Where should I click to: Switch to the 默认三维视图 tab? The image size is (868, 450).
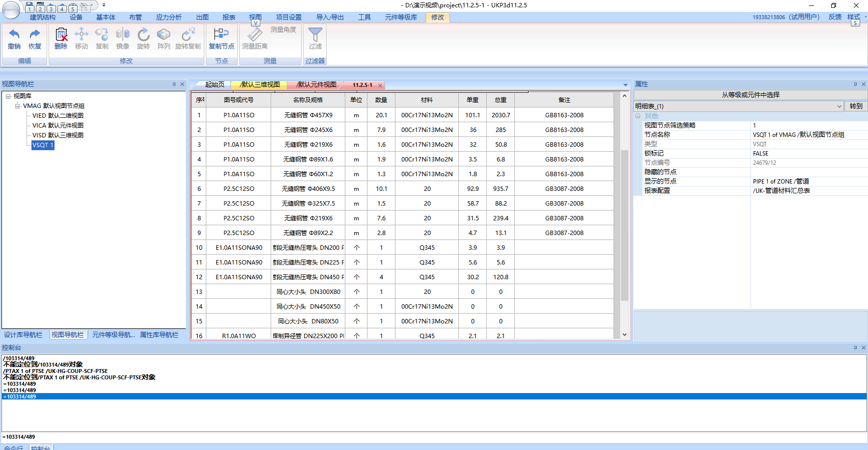tap(260, 85)
